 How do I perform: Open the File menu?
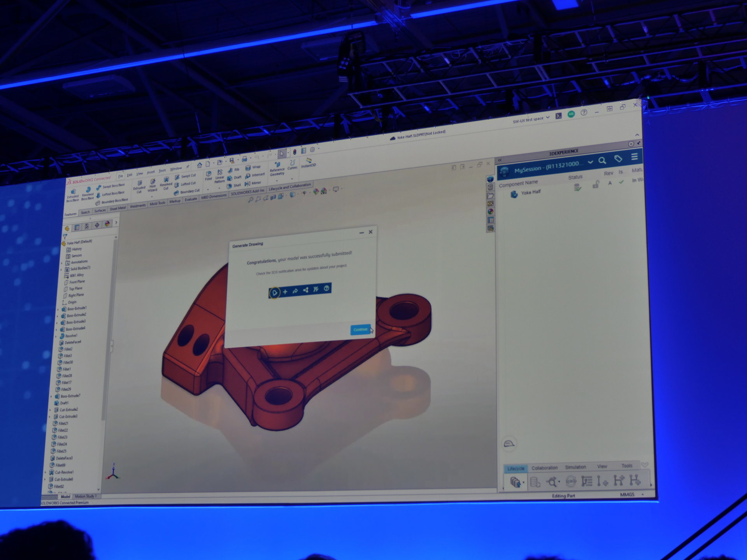pos(121,176)
